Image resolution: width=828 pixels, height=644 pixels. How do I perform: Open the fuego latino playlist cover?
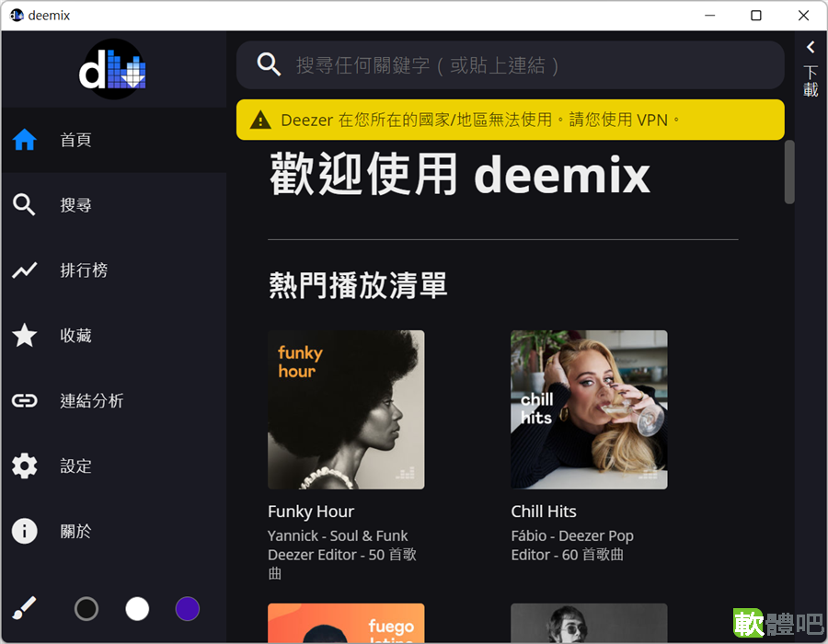point(346,623)
